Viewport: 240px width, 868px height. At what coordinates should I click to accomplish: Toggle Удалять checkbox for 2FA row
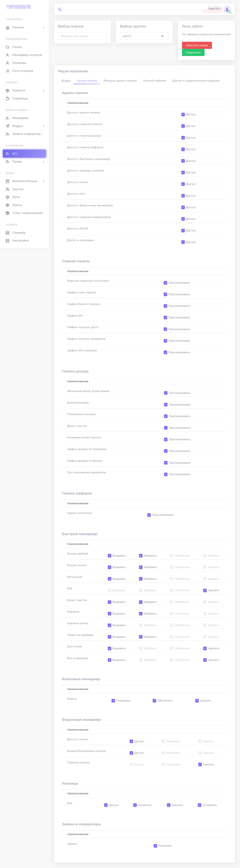[x=205, y=590]
